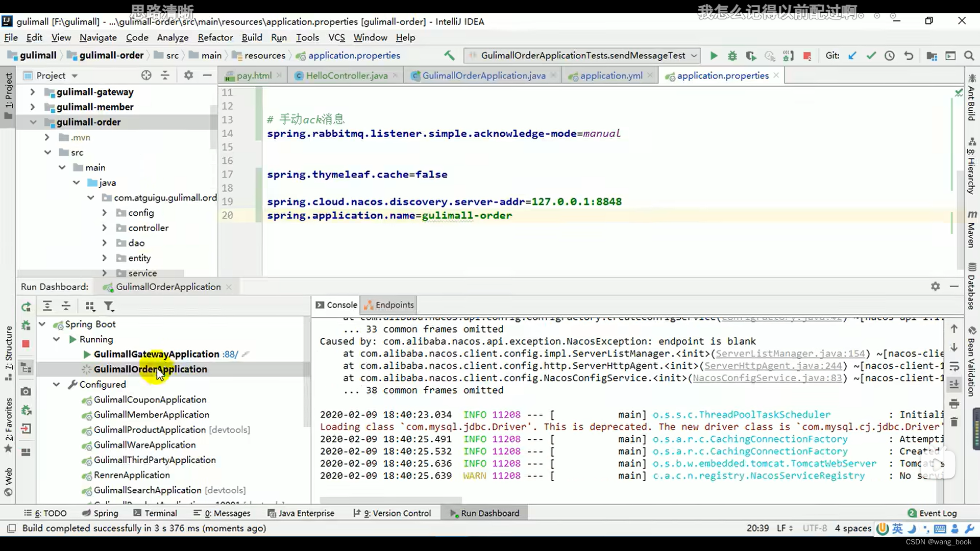Viewport: 980px width, 551px height.
Task: Expand gulimall-gateway module
Action: click(33, 92)
